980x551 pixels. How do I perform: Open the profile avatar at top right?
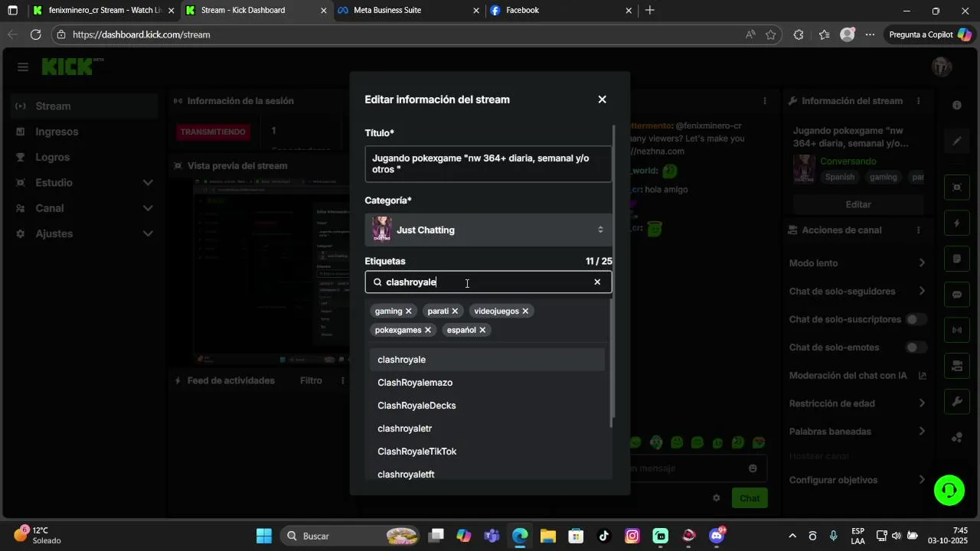click(x=942, y=67)
